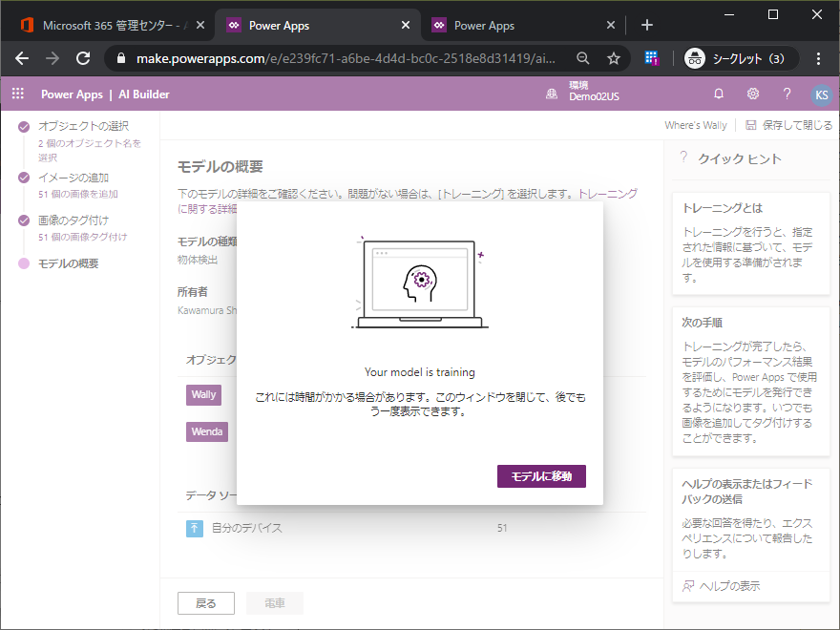Click 'Your model is training' message
This screenshot has width=840, height=630.
(x=419, y=372)
